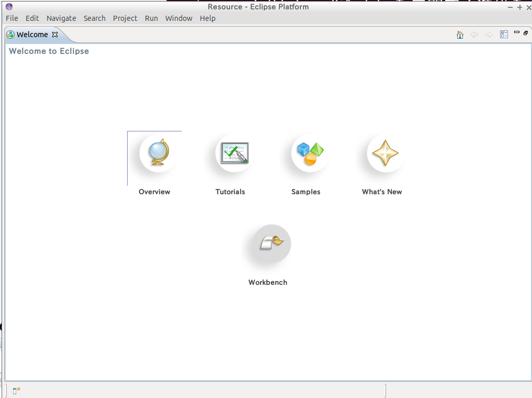This screenshot has width=532, height=398.
Task: Click the Home icon in Welcome toolbar
Action: pos(460,35)
